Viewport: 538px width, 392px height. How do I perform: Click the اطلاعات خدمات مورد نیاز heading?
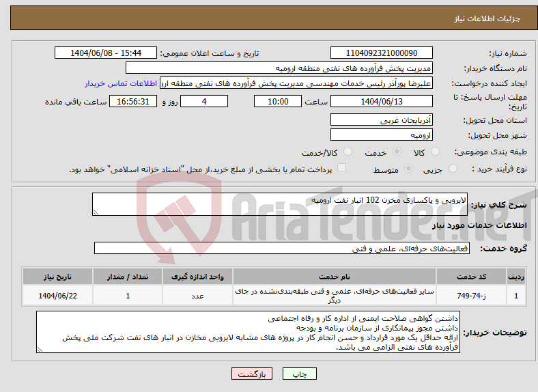click(x=479, y=225)
